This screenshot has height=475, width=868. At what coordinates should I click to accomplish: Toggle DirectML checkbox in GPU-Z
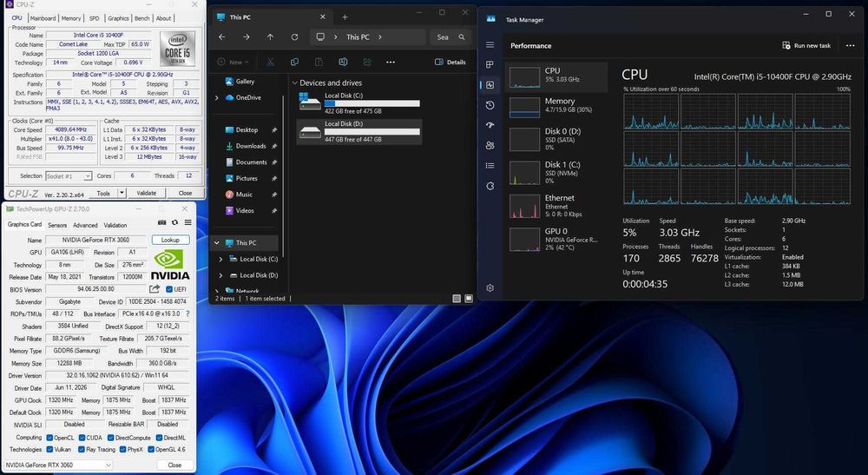coord(159,438)
